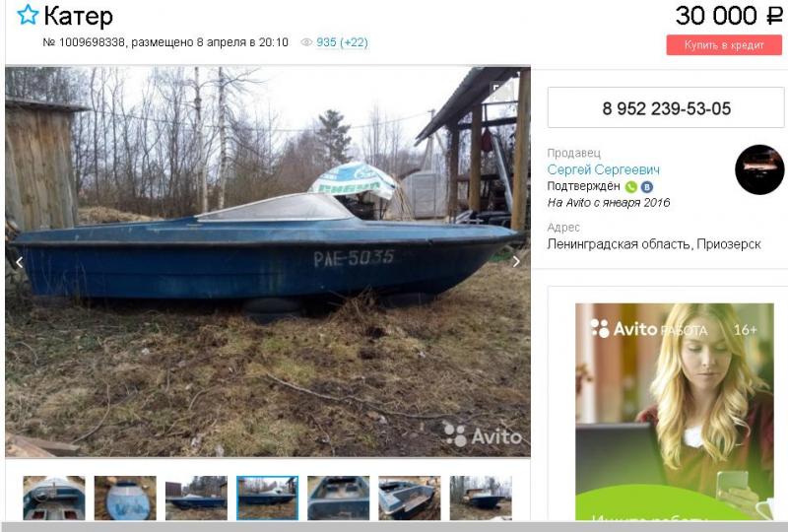Click the Купить в кредит button
Screen dimensions: 788x532
click(x=724, y=44)
